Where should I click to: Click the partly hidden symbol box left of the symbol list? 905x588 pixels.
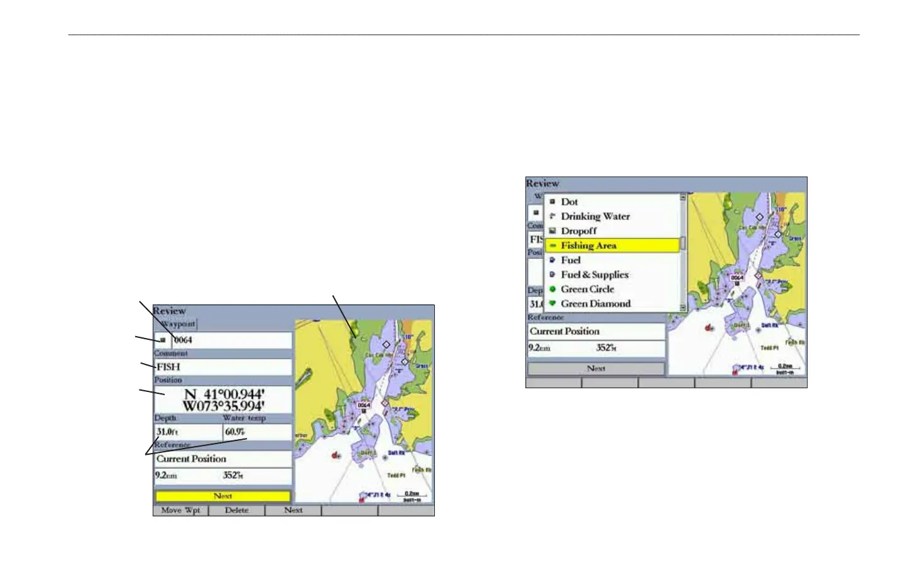point(535,212)
